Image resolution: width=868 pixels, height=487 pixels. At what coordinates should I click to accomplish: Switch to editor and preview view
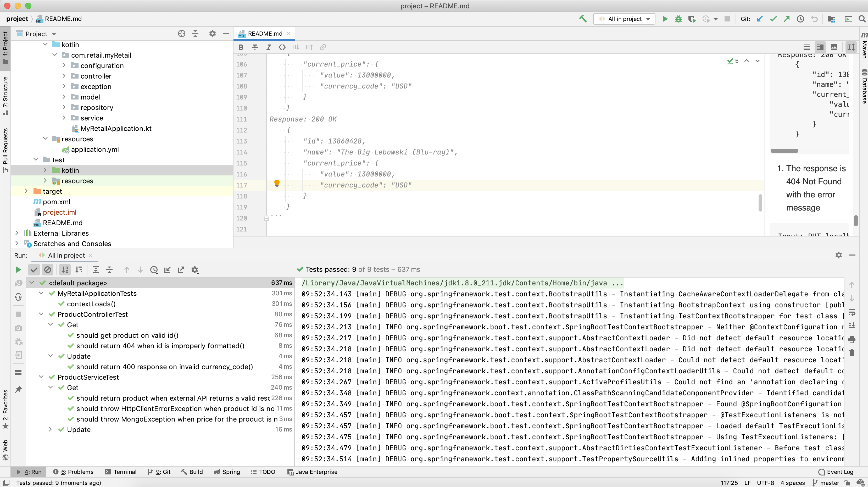click(820, 47)
